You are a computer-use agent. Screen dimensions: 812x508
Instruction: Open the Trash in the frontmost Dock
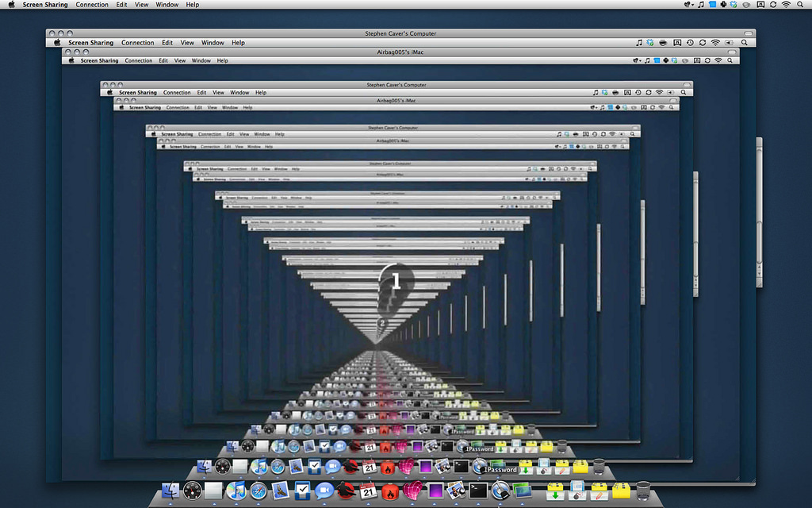(643, 491)
